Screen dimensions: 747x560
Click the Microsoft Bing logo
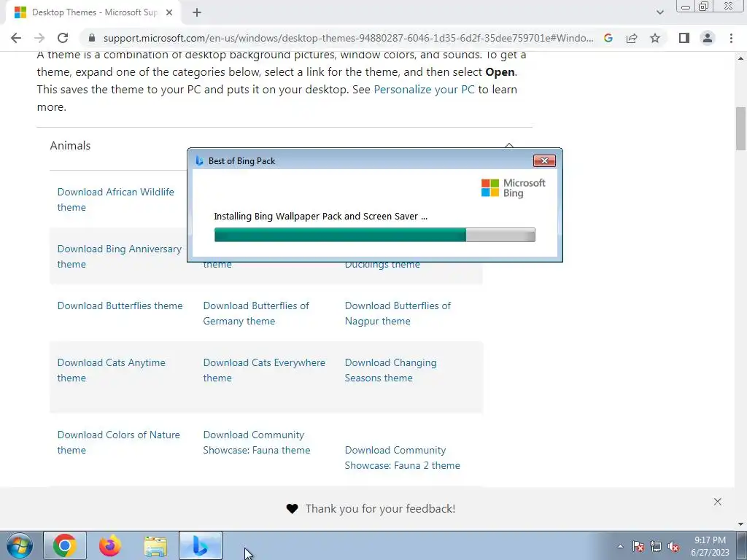click(x=513, y=188)
